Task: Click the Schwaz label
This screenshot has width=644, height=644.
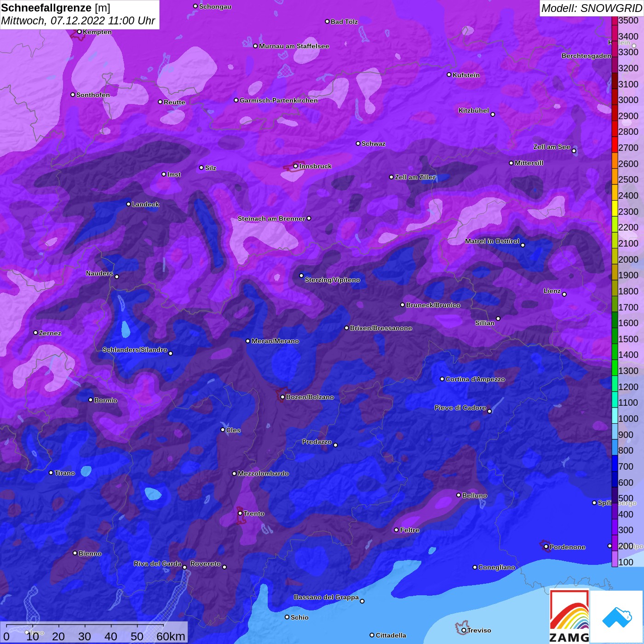Action: tap(374, 144)
